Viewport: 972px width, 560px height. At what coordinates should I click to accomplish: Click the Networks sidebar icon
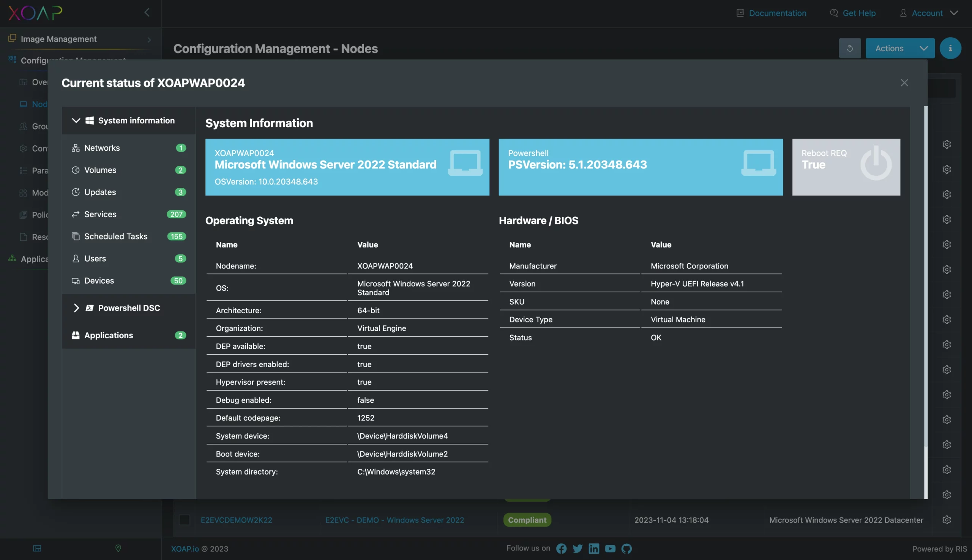click(76, 148)
